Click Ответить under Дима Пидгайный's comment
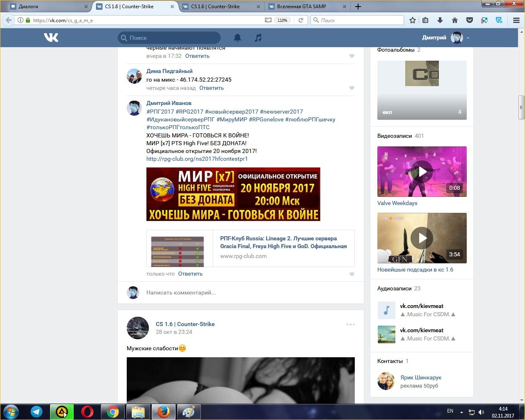Image resolution: width=525 pixels, height=420 pixels. 211,88
